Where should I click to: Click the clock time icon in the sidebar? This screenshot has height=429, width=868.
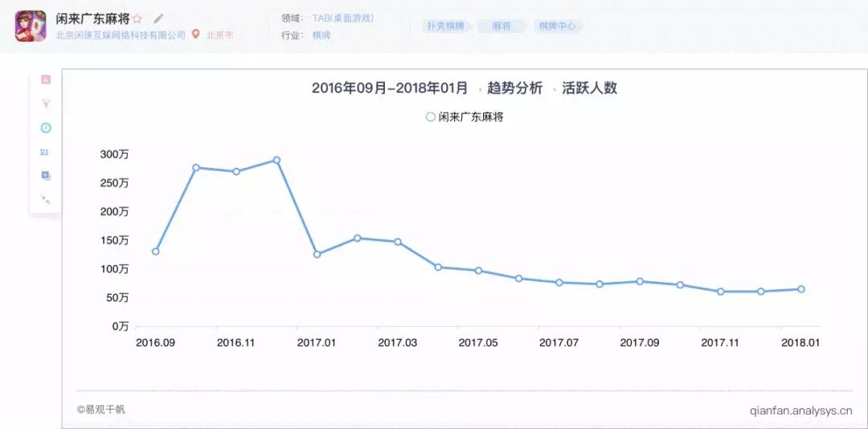point(46,128)
